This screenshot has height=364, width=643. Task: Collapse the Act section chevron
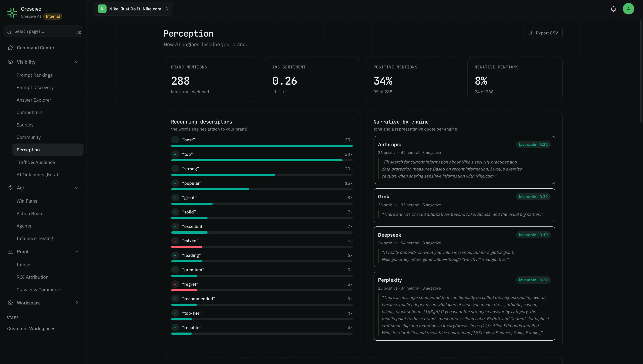point(77,188)
